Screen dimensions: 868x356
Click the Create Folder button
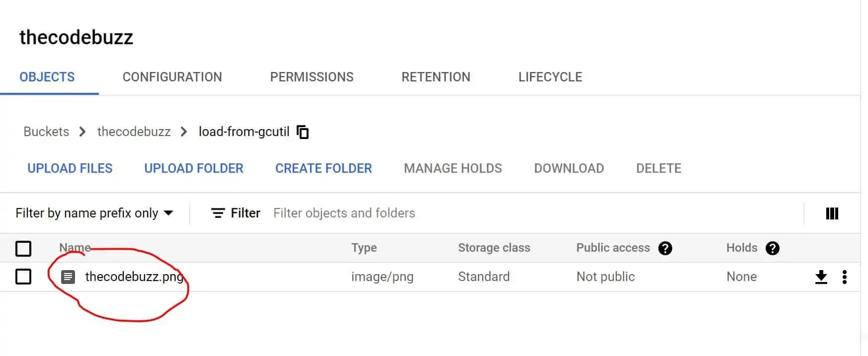point(323,168)
